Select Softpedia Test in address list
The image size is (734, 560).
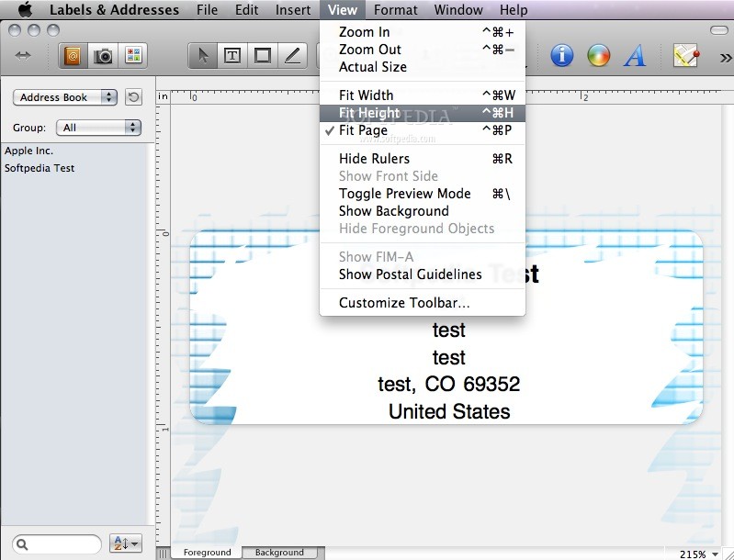tap(40, 168)
